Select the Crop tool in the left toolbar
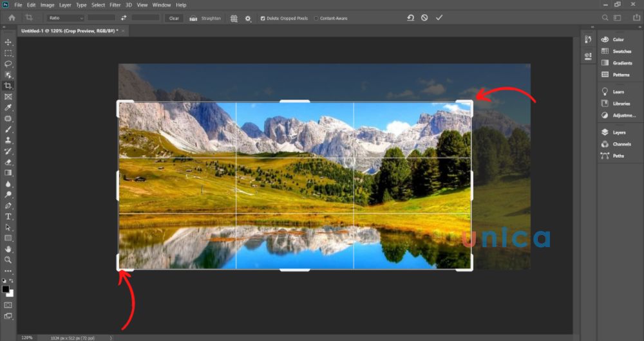This screenshot has height=341, width=644. pos(8,86)
